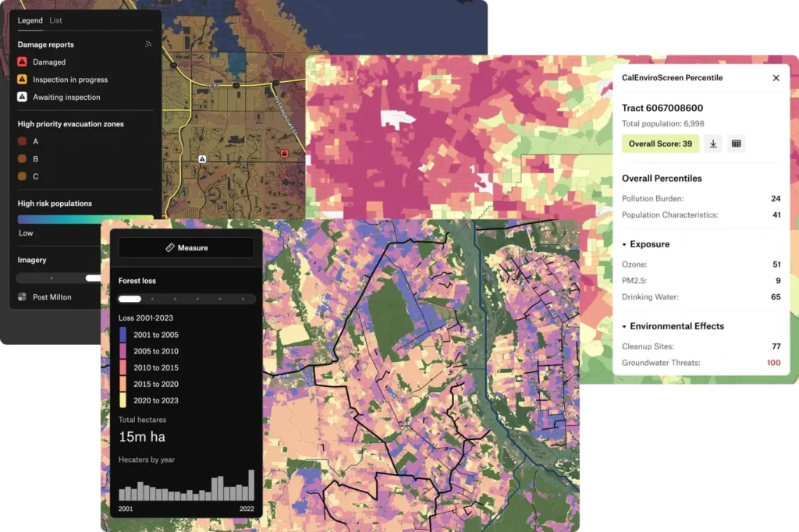Open the table view icon button

[x=736, y=144]
